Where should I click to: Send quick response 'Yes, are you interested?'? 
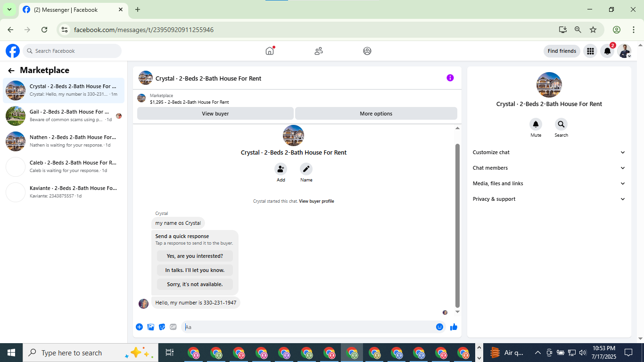(195, 256)
